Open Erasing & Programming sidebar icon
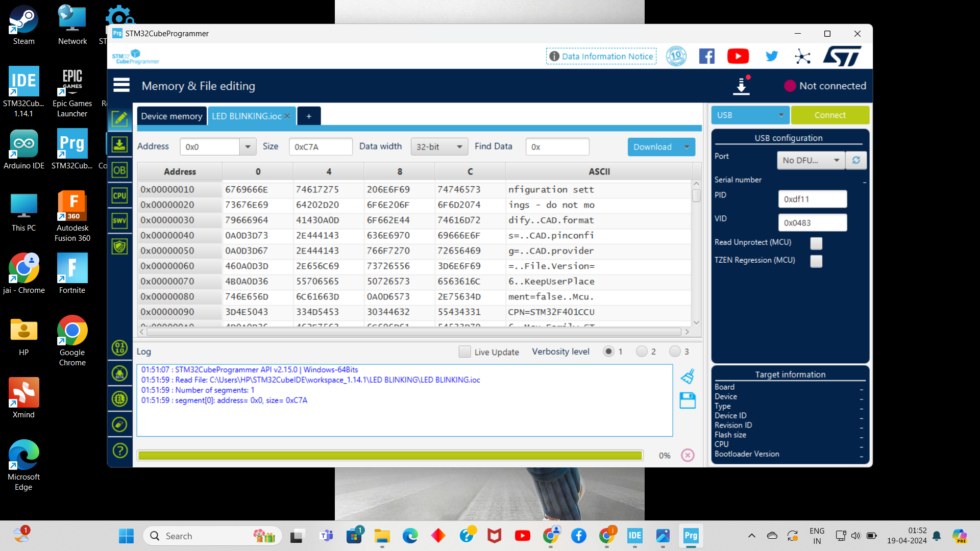The image size is (980, 551). tap(120, 145)
